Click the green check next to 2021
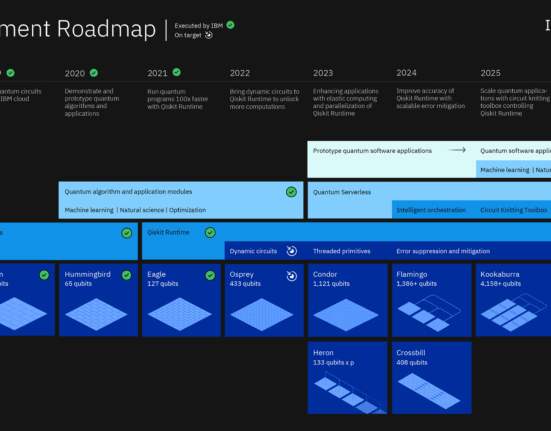 tap(177, 72)
